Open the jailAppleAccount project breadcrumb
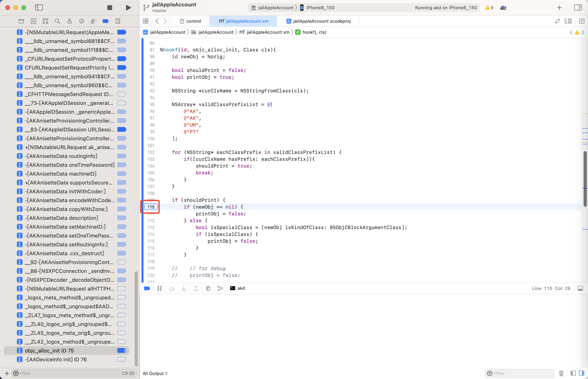The image size is (588, 379). point(164,32)
